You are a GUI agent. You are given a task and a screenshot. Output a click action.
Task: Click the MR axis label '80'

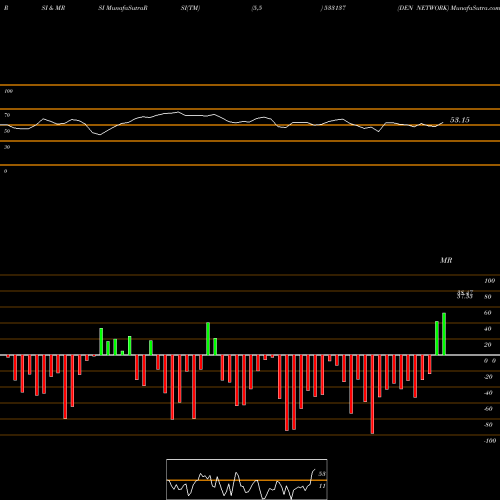(x=487, y=297)
